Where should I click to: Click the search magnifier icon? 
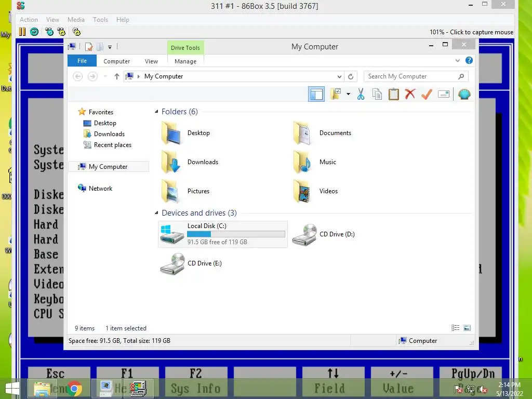(x=461, y=76)
